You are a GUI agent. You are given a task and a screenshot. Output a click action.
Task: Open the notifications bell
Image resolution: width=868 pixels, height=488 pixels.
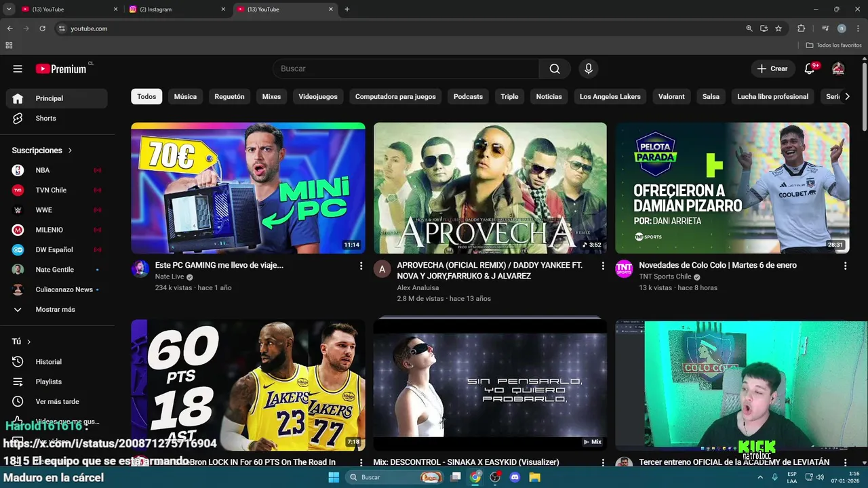[809, 68]
